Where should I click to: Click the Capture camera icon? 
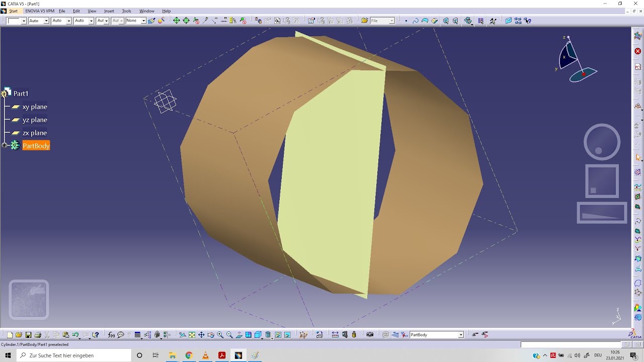[x=370, y=335]
